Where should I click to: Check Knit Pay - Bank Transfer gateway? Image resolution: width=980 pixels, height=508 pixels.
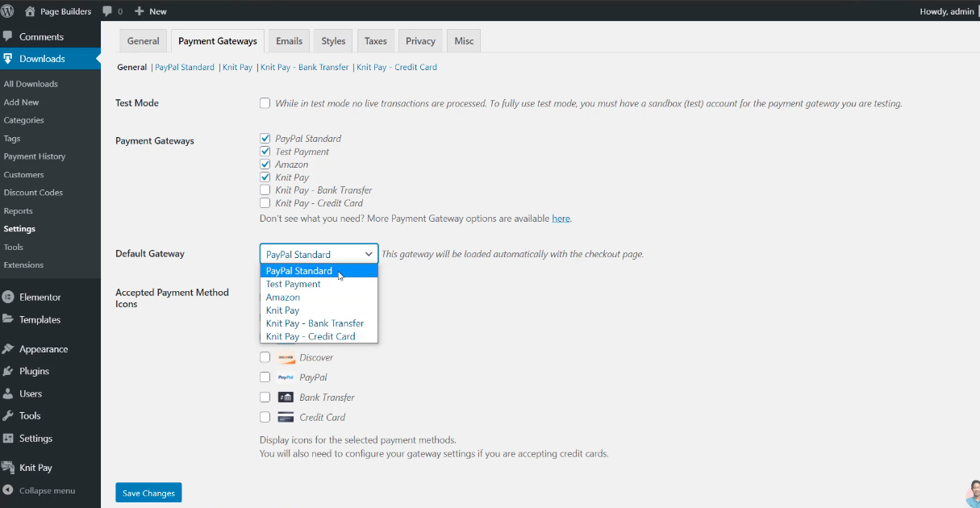click(x=265, y=190)
